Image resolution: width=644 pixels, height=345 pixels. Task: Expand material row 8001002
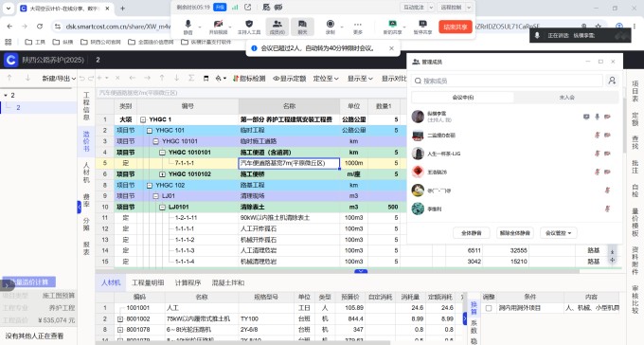pos(120,319)
